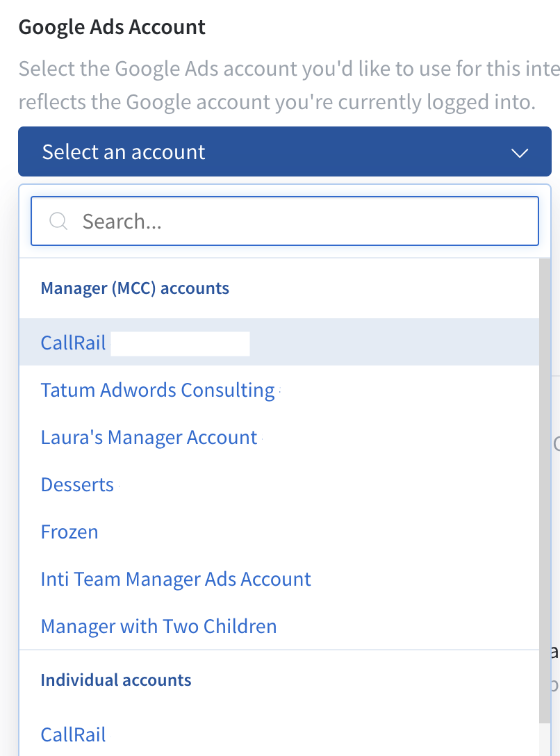Viewport: 560px width, 756px height.
Task: Click the "Google Ads Account" heading
Action: pyautogui.click(x=112, y=27)
